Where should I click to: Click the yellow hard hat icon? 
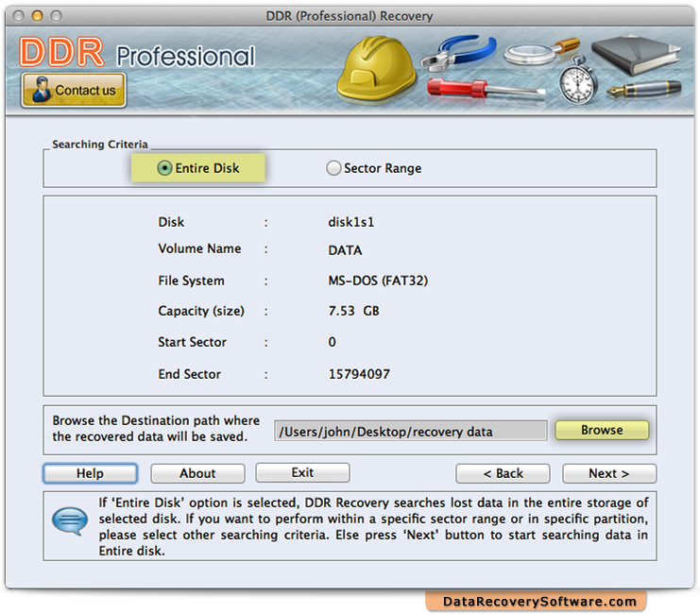click(370, 67)
